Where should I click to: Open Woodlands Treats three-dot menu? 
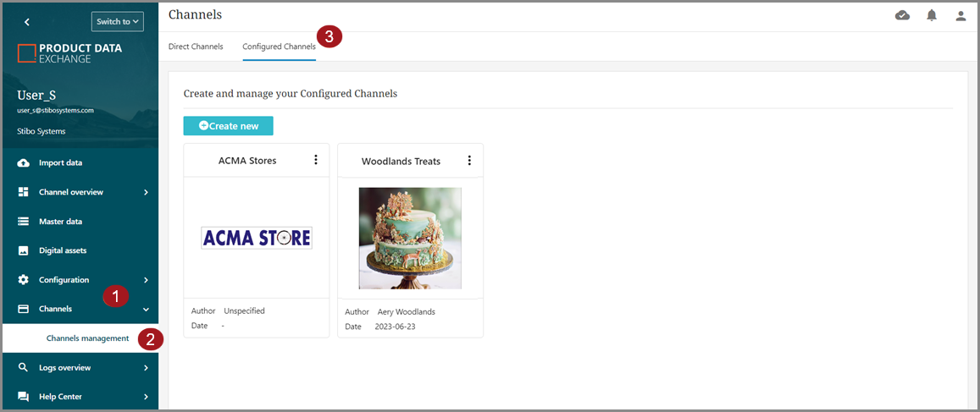pos(469,161)
